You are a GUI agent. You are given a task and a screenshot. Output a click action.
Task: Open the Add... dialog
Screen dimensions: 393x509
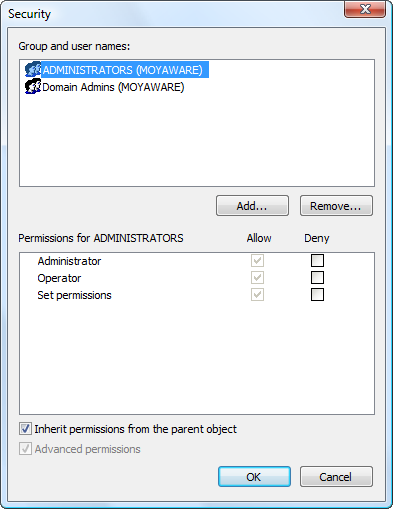252,206
